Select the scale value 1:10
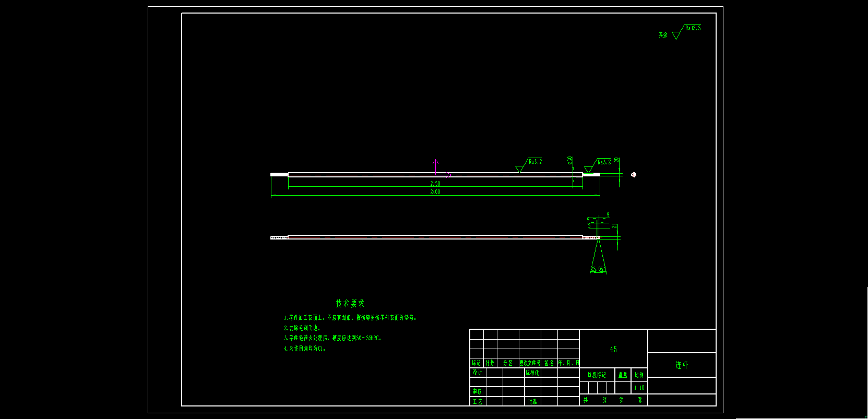Screen dimensions: 868x419 [x=639, y=388]
